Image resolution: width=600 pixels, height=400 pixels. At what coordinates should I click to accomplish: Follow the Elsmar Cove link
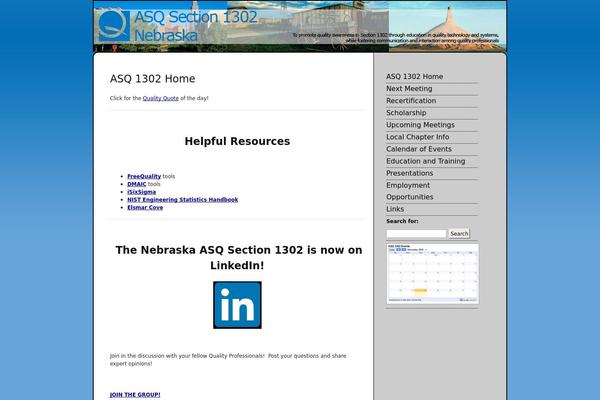145,207
